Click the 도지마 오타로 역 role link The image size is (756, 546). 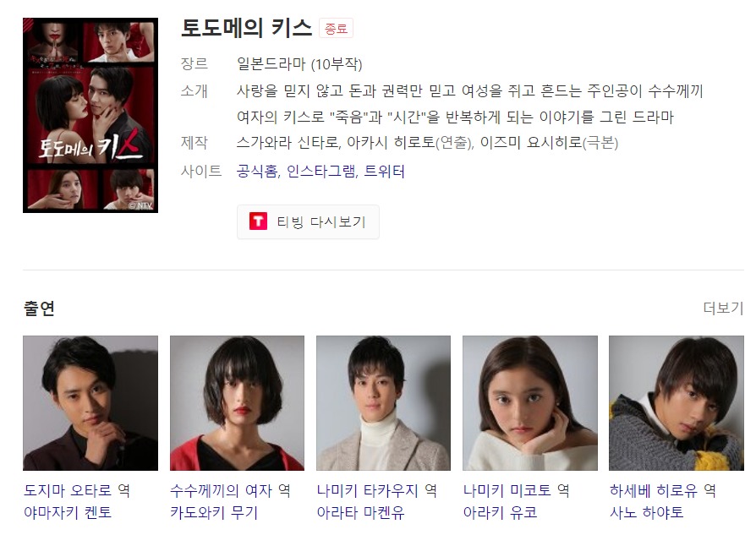(x=77, y=490)
